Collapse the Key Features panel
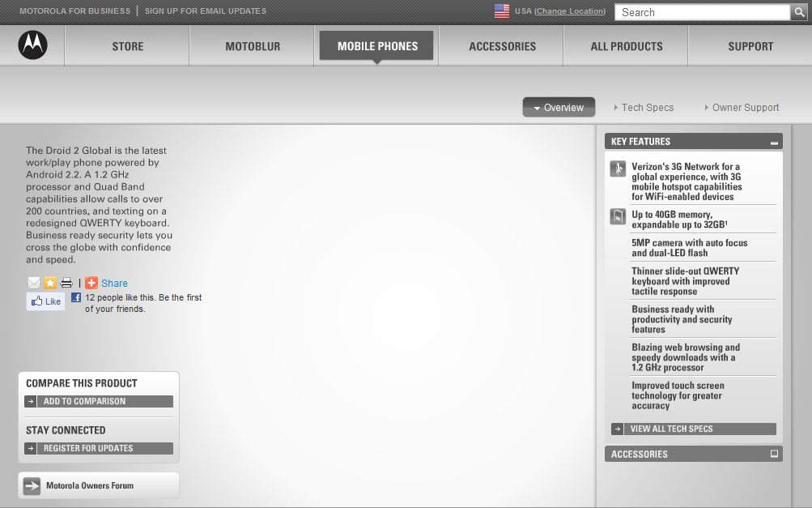The height and width of the screenshot is (508, 812). tap(774, 142)
